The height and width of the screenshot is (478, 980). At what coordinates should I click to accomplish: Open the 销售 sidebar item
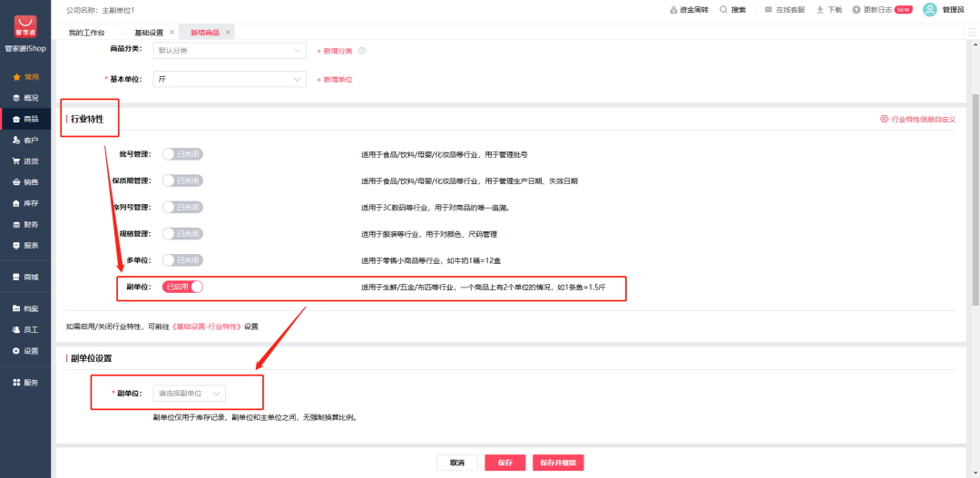coord(25,182)
